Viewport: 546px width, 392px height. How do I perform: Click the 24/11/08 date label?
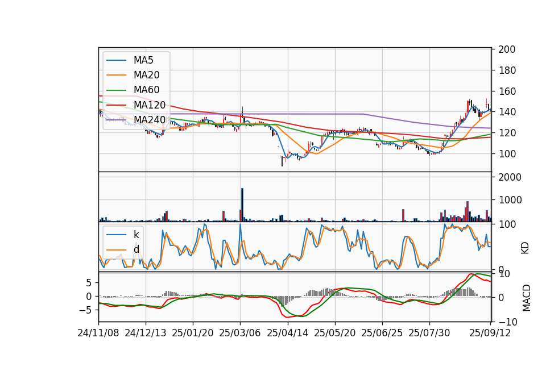(x=98, y=333)
